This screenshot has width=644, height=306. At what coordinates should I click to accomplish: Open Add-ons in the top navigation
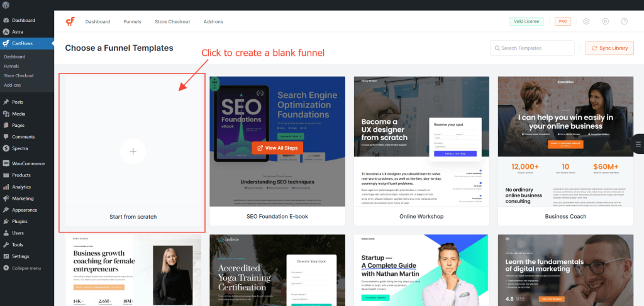coord(213,21)
